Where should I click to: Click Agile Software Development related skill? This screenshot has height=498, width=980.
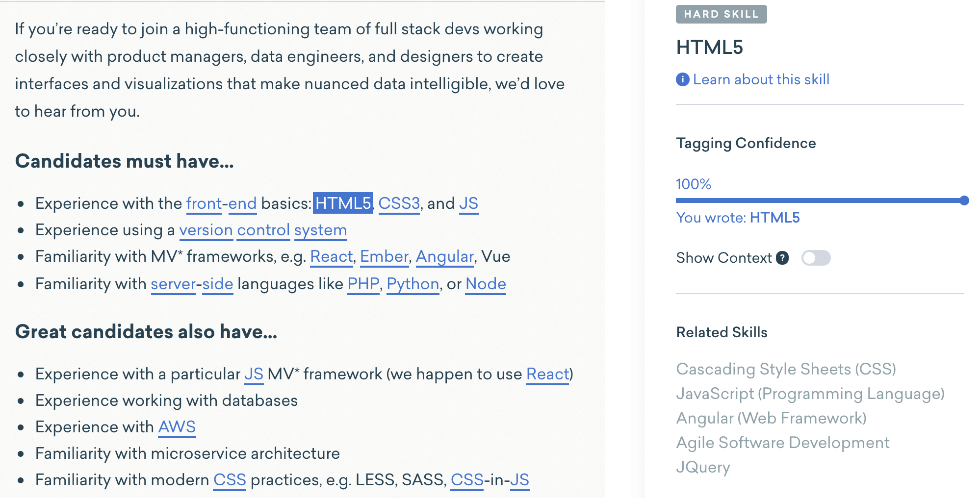[x=782, y=443]
